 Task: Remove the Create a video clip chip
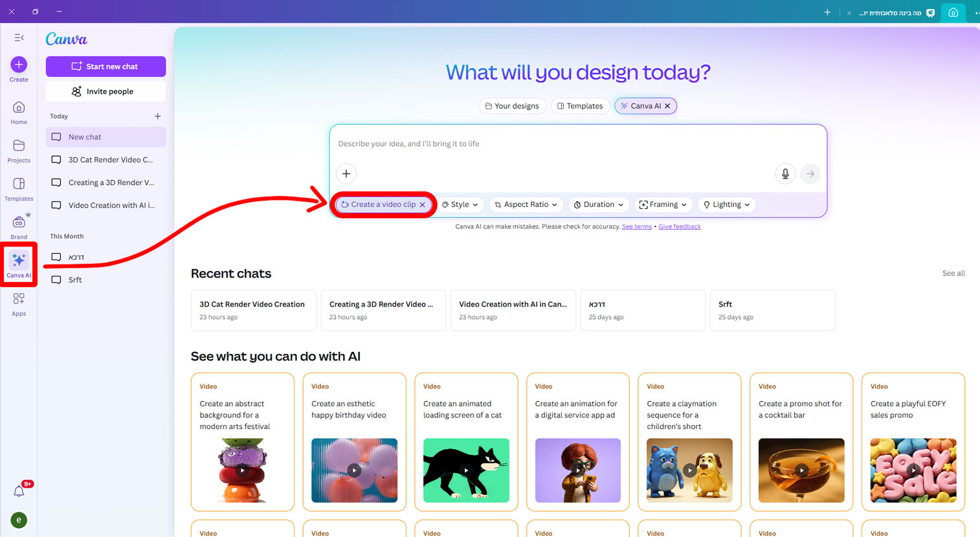click(x=423, y=204)
